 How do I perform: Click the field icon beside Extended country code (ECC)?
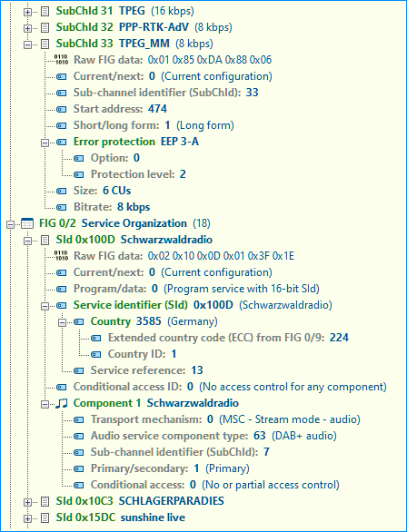(96, 338)
